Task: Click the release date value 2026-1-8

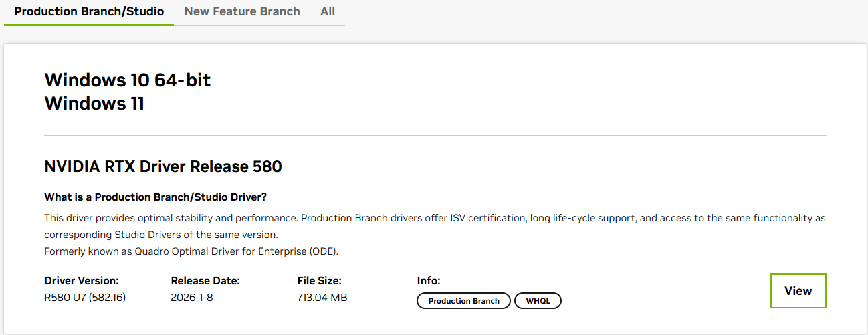Action: (192, 297)
